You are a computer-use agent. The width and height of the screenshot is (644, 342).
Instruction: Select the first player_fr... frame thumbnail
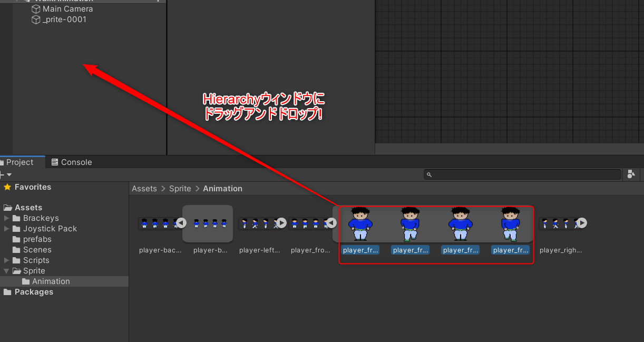360,223
